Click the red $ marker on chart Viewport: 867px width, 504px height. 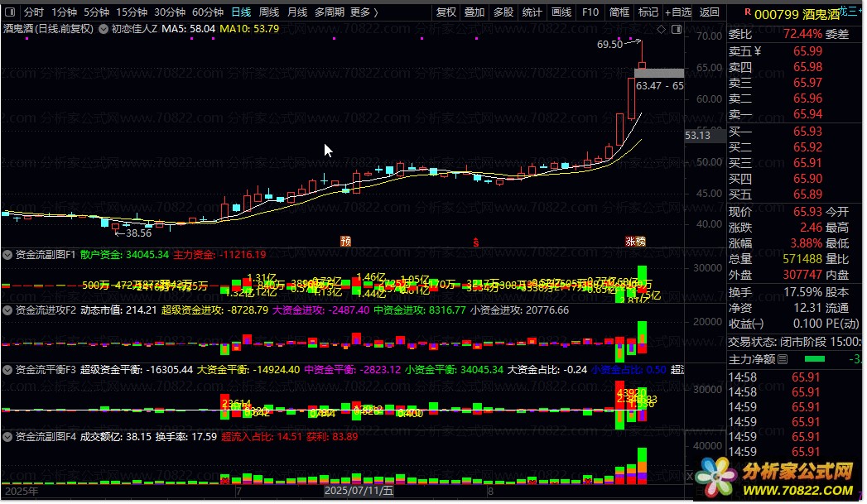tap(475, 242)
